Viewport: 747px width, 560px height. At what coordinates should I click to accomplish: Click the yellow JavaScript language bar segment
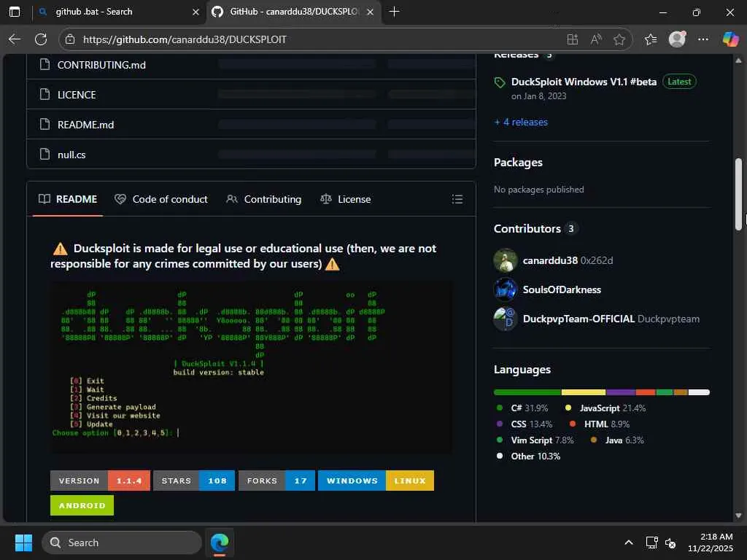pos(584,392)
